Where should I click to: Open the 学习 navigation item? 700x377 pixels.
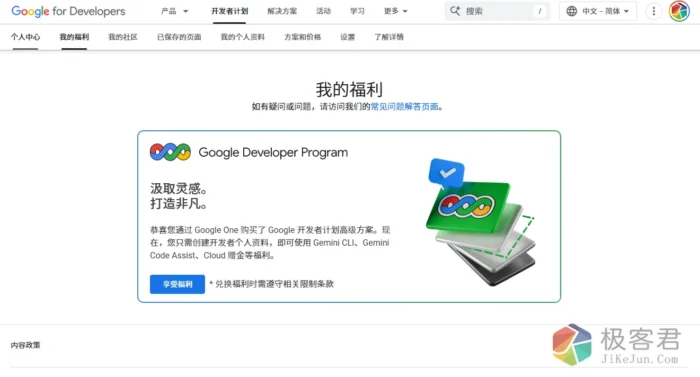coord(357,11)
